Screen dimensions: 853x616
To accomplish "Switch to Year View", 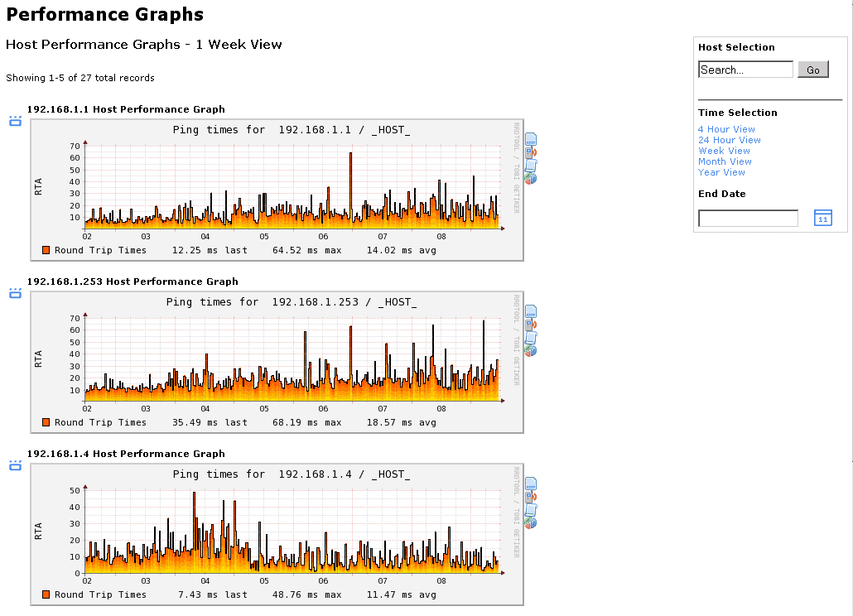I will (721, 172).
